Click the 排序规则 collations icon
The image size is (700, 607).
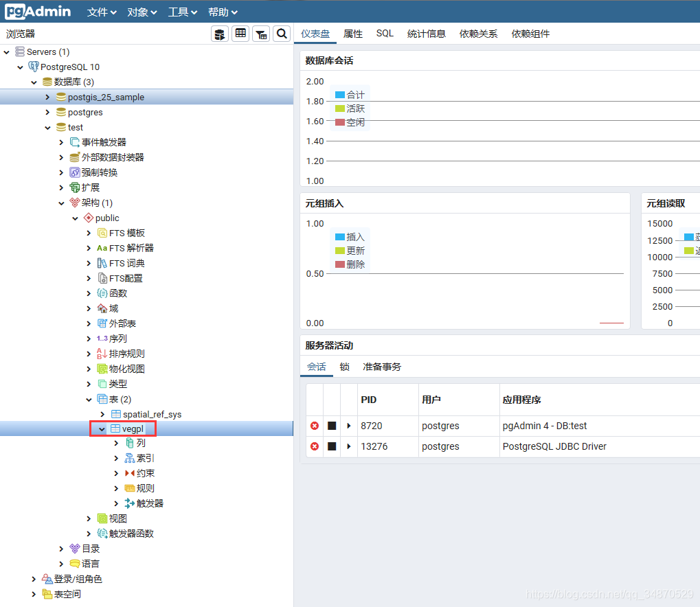point(102,354)
